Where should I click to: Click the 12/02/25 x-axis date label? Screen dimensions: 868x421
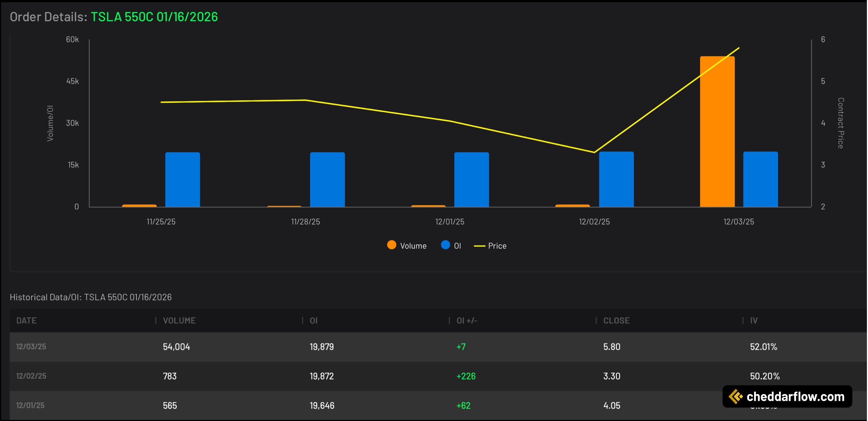pos(595,222)
